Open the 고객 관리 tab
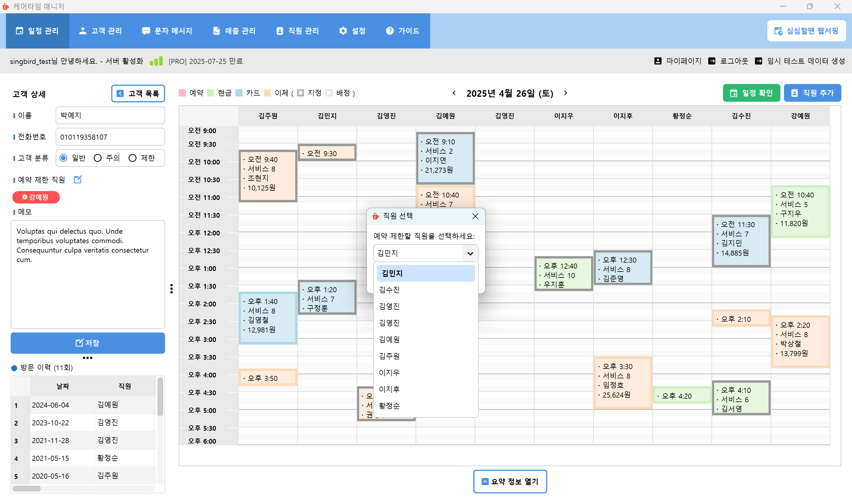The height and width of the screenshot is (504, 852). pos(100,31)
